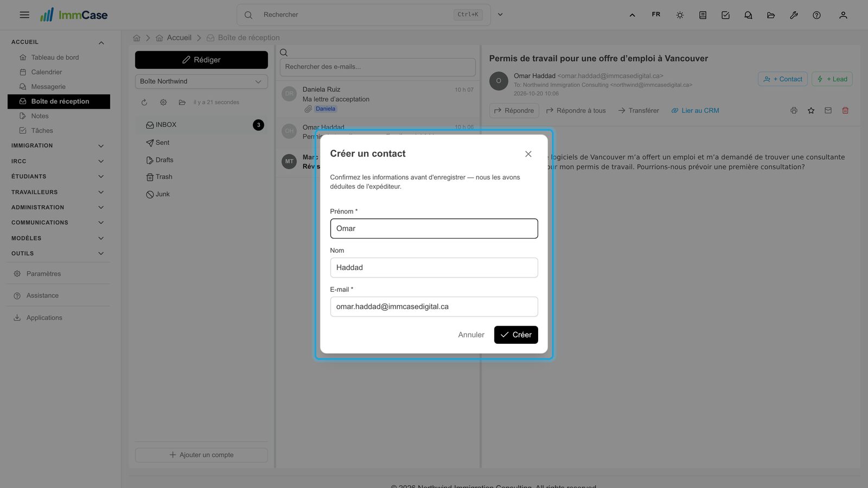Click the Nom field containing Haddad
The width and height of the screenshot is (868, 488).
(x=434, y=267)
